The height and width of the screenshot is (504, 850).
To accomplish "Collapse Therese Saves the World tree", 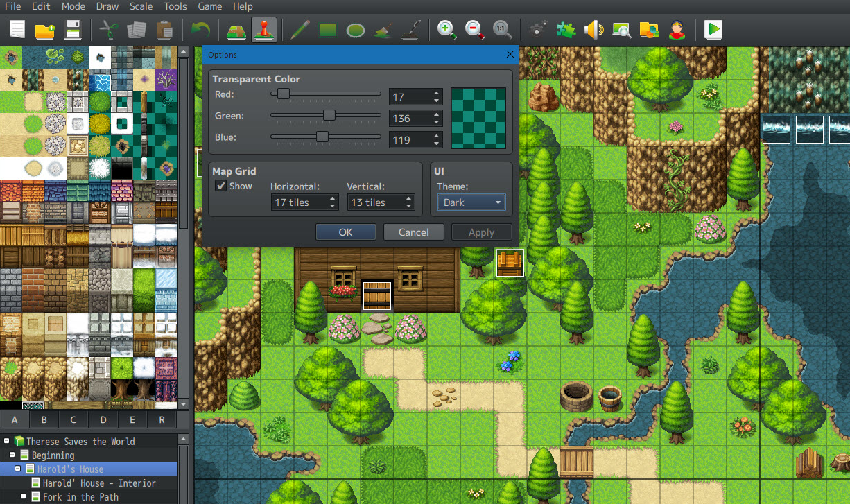I will (x=7, y=441).
